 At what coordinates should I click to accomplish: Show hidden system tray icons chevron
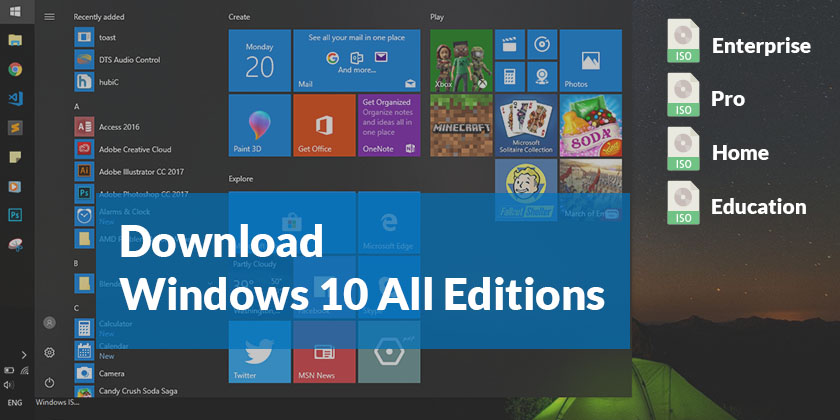point(24,355)
